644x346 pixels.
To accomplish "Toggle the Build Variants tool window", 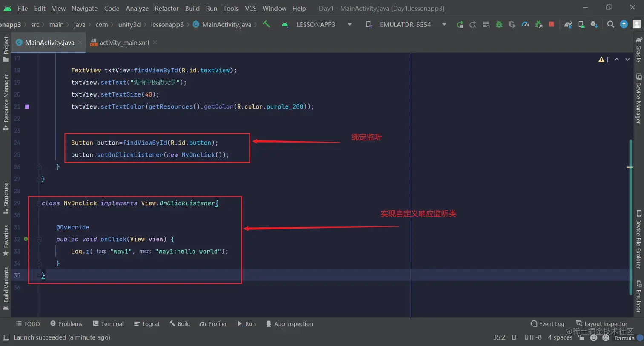I will (6, 289).
